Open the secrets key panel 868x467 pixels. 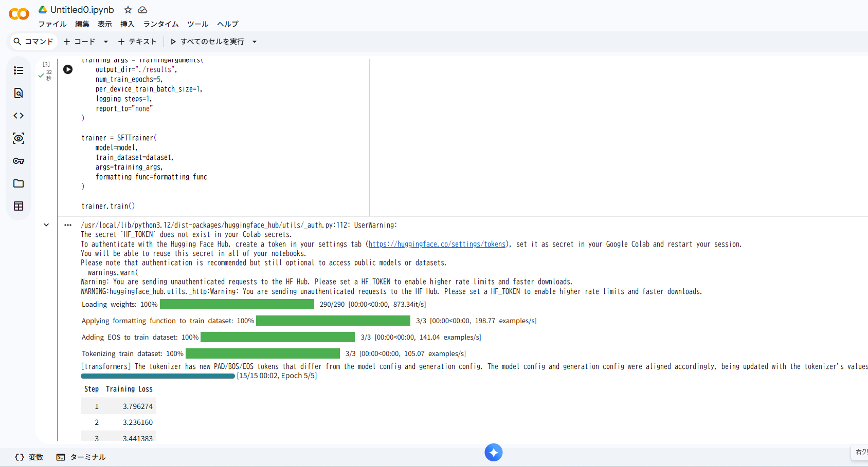19,161
